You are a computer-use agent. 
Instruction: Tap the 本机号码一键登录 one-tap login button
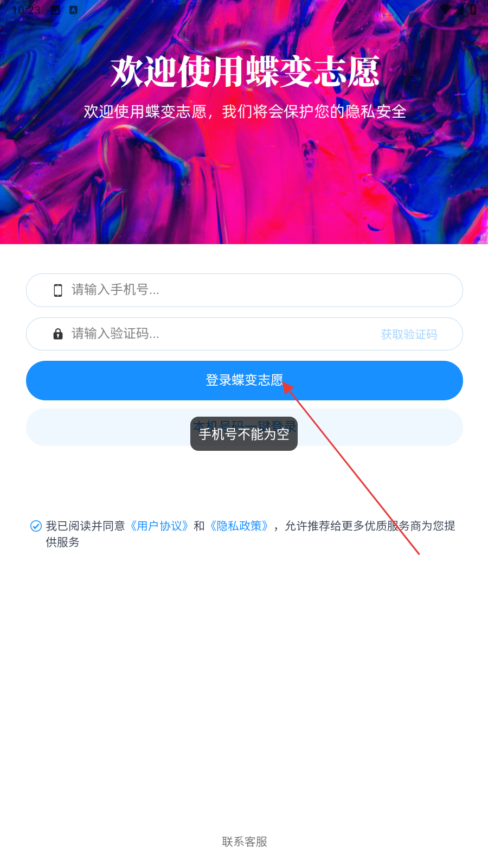point(245,427)
